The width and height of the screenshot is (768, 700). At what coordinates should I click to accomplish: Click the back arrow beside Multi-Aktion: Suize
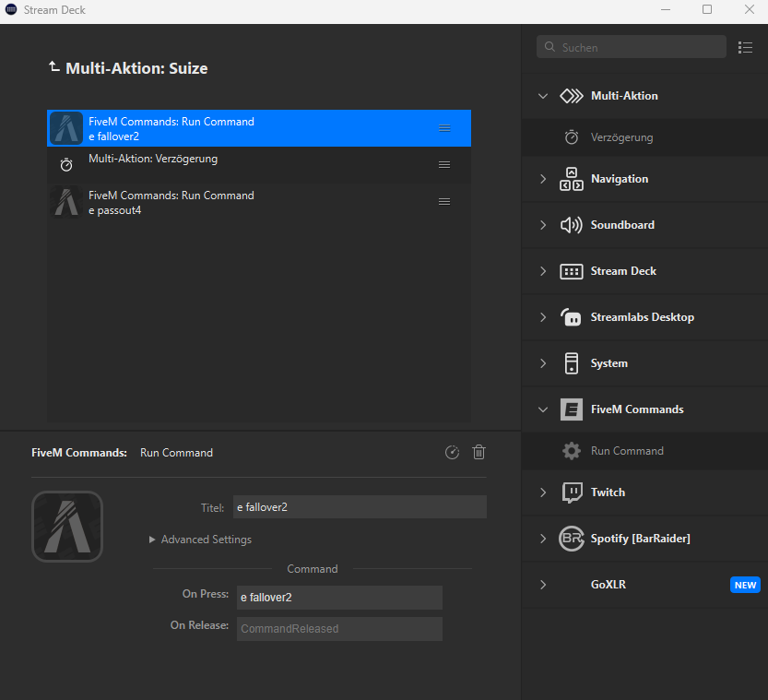tap(54, 67)
